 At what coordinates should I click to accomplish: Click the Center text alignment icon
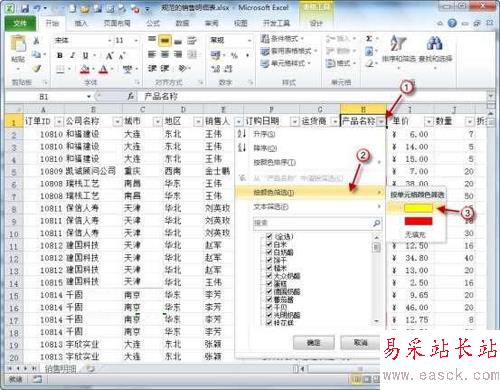[165, 54]
